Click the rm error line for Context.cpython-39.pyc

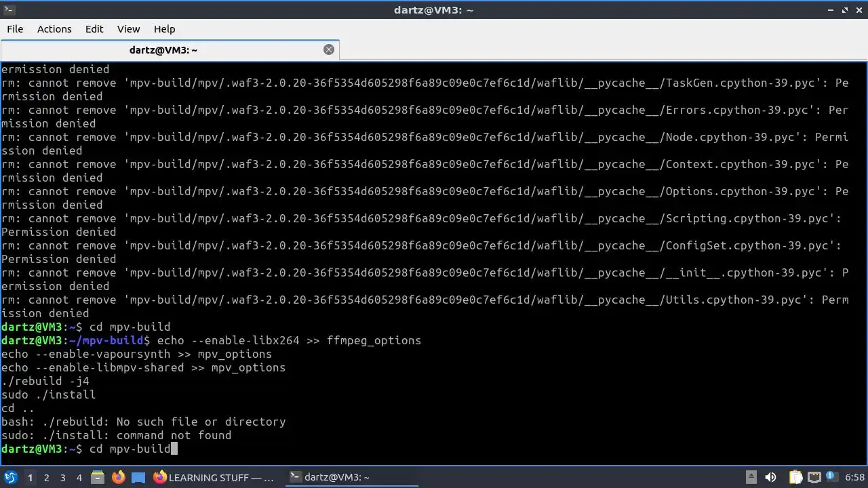tap(425, 171)
